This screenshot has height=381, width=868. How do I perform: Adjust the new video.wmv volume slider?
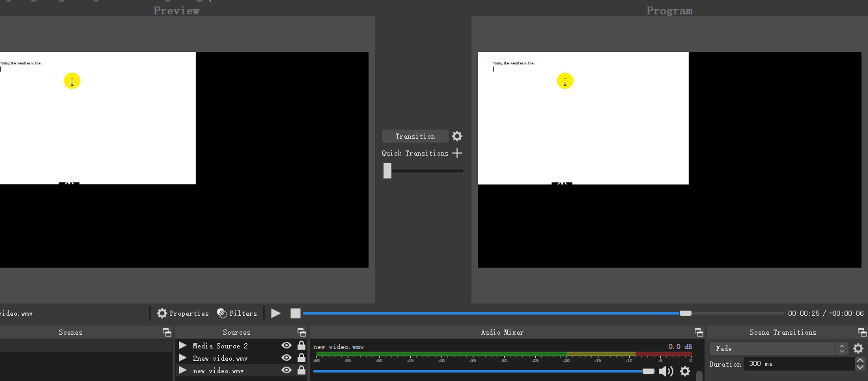[647, 371]
